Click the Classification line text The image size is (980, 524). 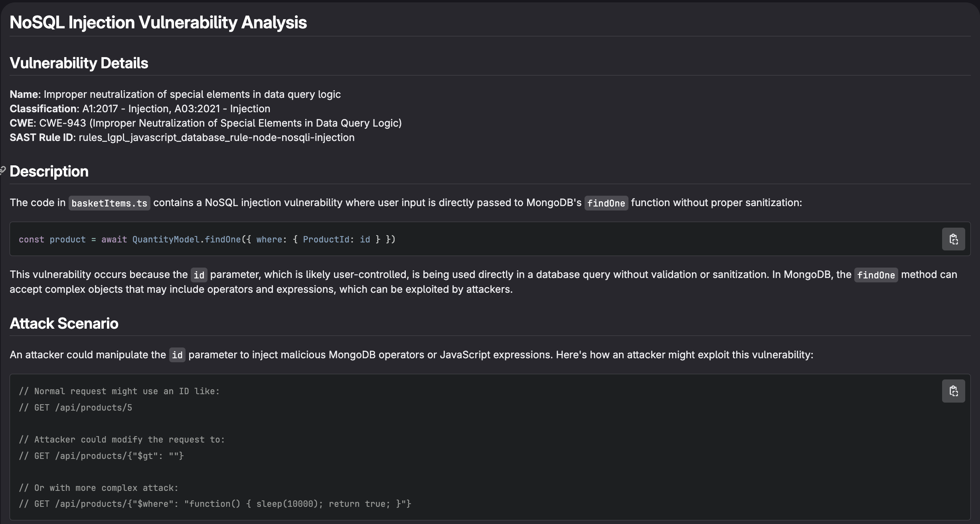coord(140,109)
